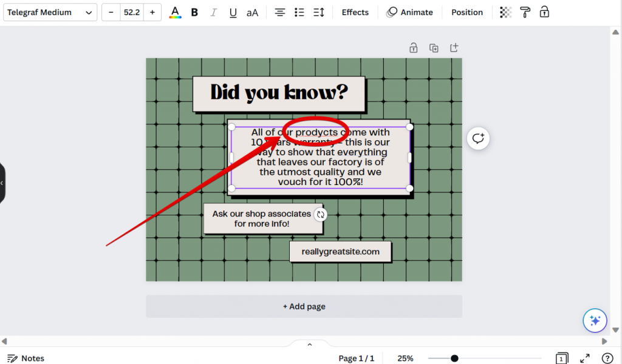Click the Add page button

point(304,306)
